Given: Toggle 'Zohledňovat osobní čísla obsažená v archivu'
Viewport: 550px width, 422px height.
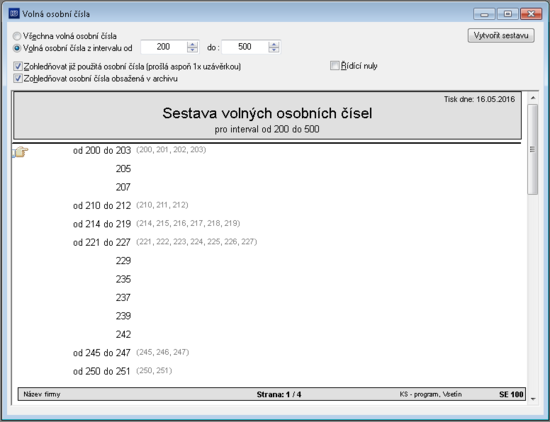Looking at the screenshot, I should (18, 78).
